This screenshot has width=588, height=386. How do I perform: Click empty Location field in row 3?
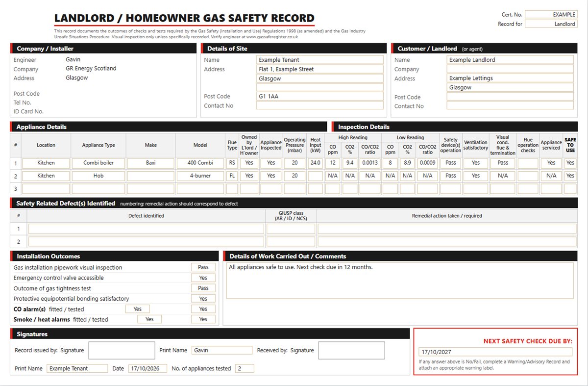[46, 188]
